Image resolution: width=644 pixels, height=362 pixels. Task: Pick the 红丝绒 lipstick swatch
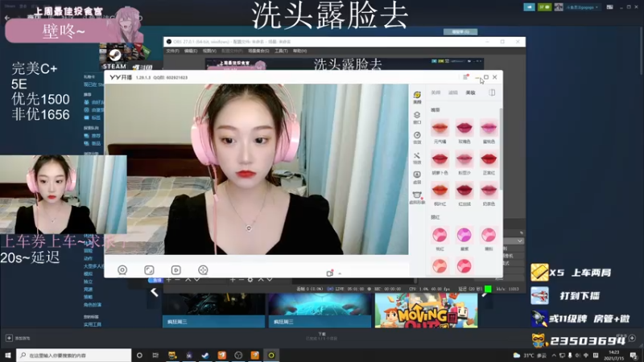pyautogui.click(x=464, y=194)
